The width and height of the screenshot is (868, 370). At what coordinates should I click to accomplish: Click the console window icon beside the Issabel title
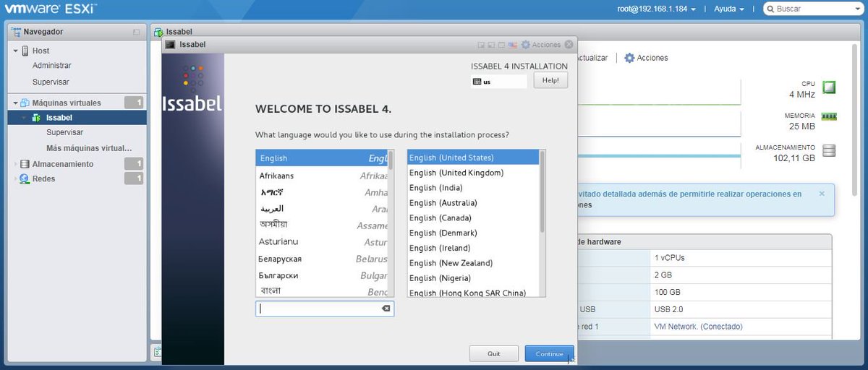coord(171,45)
